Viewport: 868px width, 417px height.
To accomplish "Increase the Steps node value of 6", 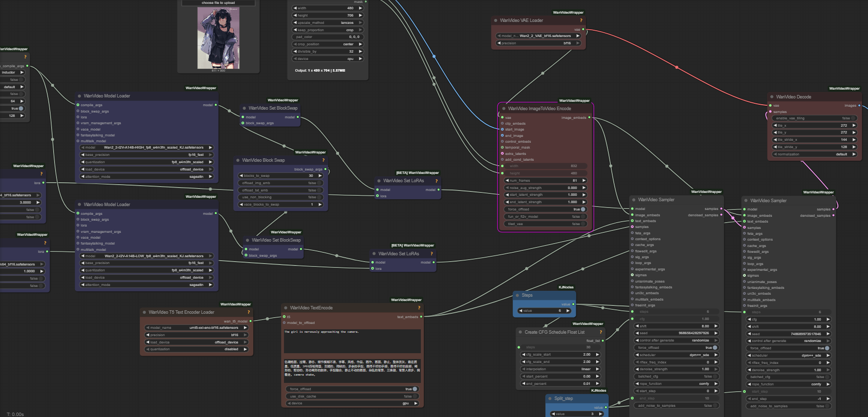I will point(568,311).
